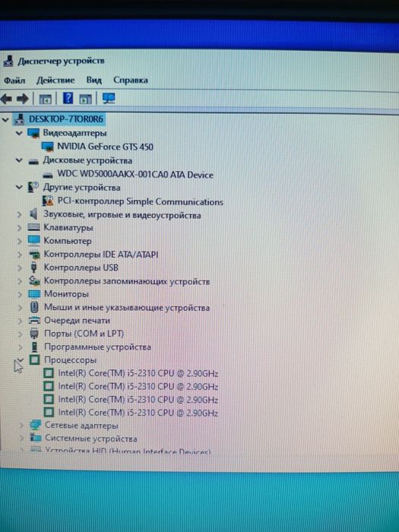This screenshot has width=399, height=532.
Task: Expand Контроллеры IDE ATA/ATAPI
Action: tap(19, 255)
